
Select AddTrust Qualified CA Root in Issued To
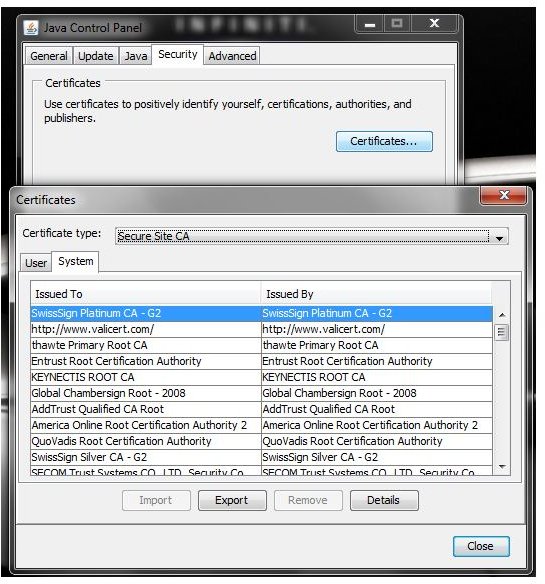tap(146, 409)
